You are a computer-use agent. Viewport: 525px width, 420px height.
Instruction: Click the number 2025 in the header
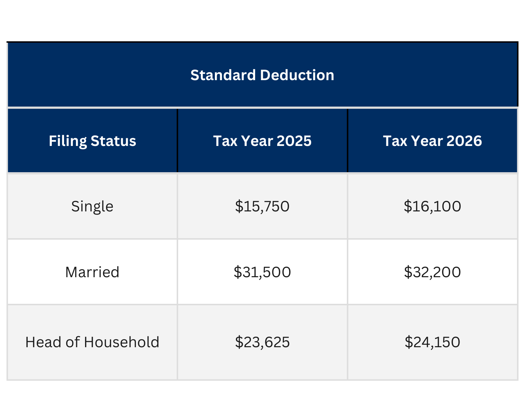click(x=294, y=141)
